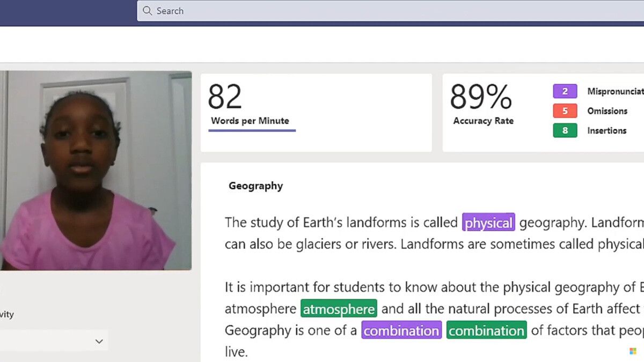Click the green Insertions count badge

click(565, 130)
